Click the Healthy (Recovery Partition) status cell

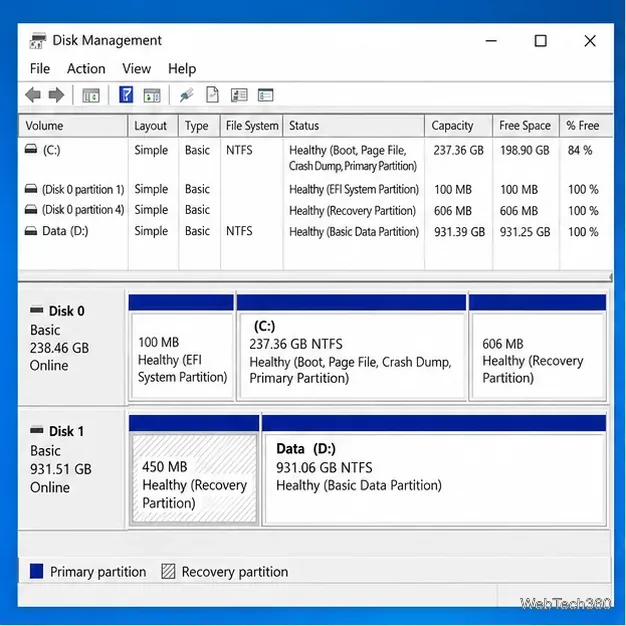pyautogui.click(x=352, y=211)
